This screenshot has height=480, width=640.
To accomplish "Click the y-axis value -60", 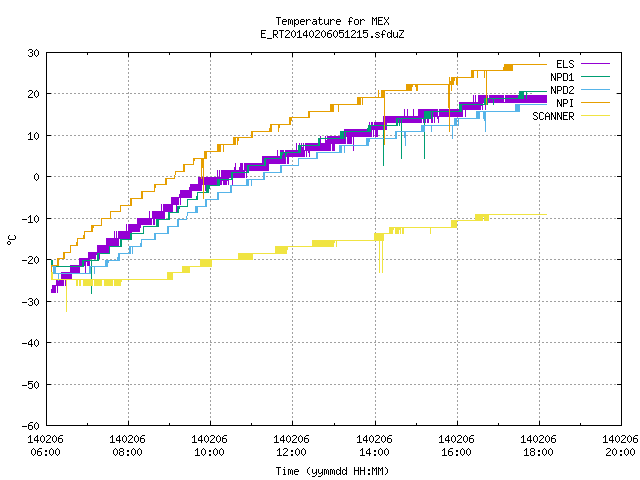I will (x=31, y=426).
